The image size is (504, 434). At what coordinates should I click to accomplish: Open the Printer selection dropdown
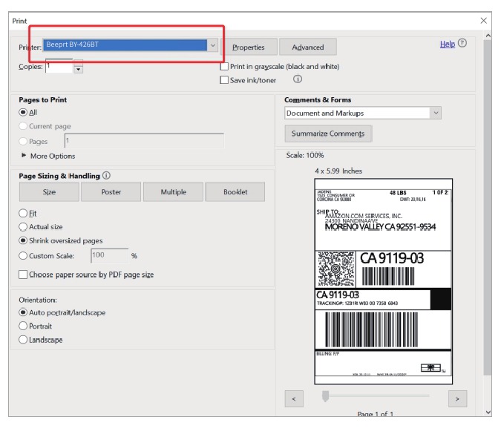(131, 45)
